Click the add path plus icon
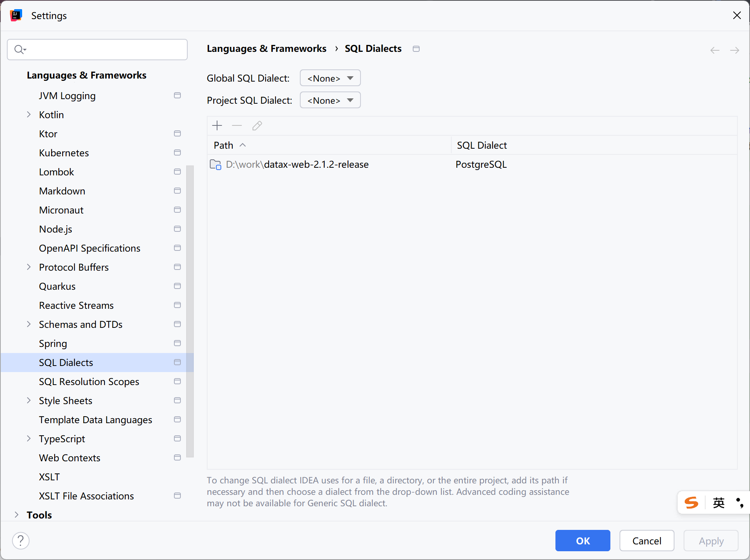This screenshot has width=750, height=560. pyautogui.click(x=217, y=125)
